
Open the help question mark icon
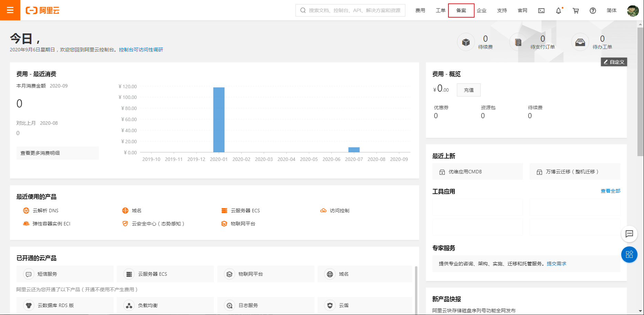593,11
